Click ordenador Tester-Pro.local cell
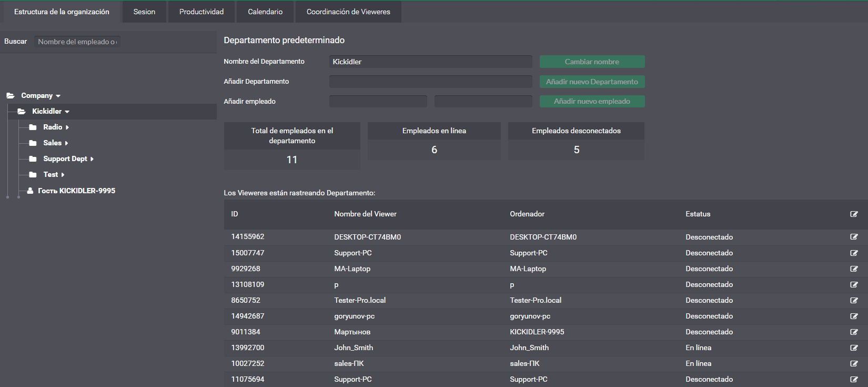The width and height of the screenshot is (868, 387). [x=536, y=300]
